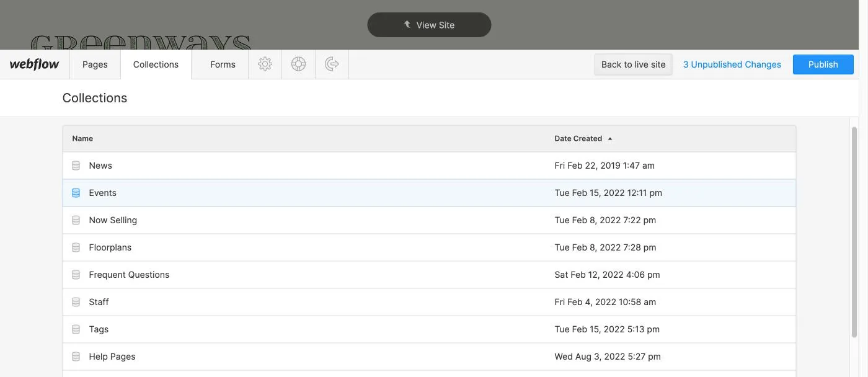Switch to the Pages tab
The width and height of the screenshot is (868, 377).
point(95,64)
